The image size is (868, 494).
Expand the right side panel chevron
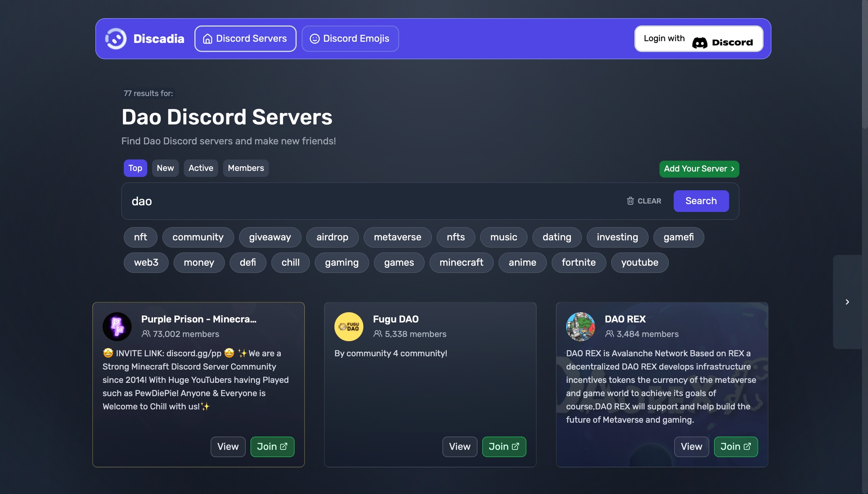847,302
